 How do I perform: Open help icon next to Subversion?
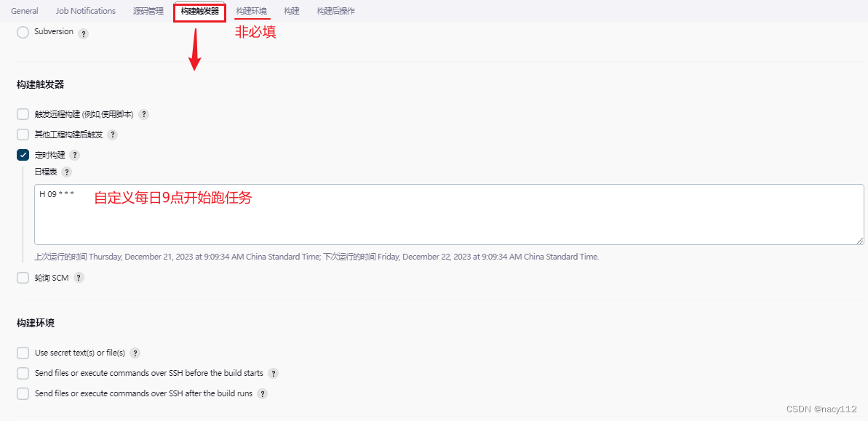point(83,33)
